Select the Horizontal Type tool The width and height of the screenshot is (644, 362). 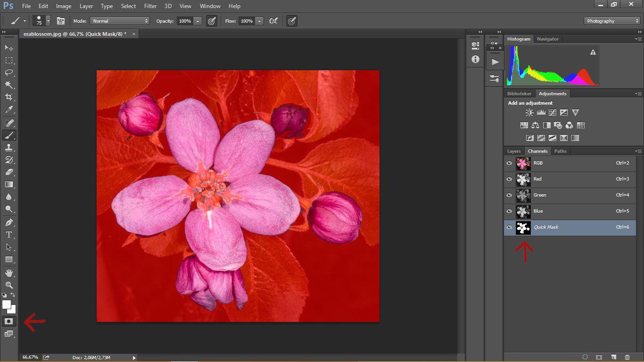(9, 235)
